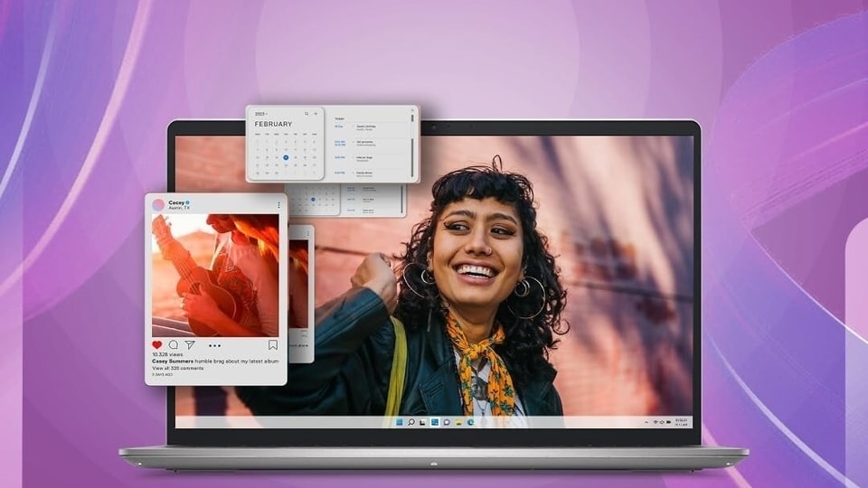Click the 10,328 views count
The width and height of the screenshot is (868, 488).
click(x=167, y=354)
